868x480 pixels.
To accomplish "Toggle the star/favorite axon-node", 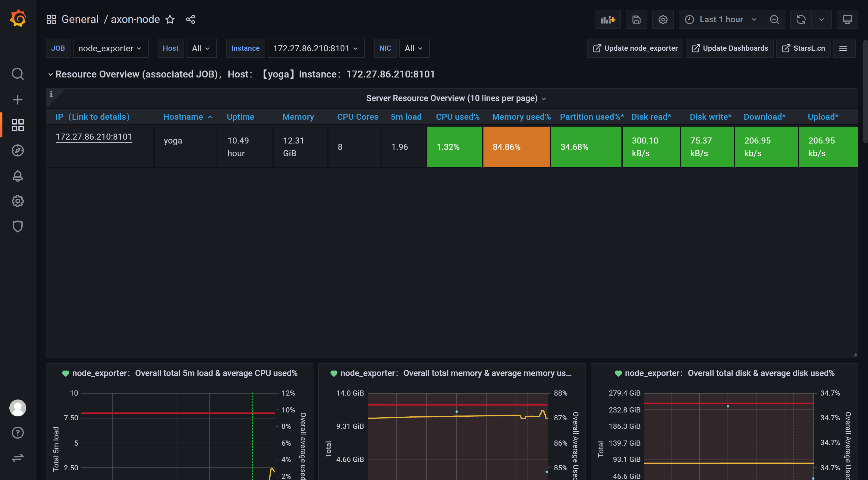I will point(171,19).
